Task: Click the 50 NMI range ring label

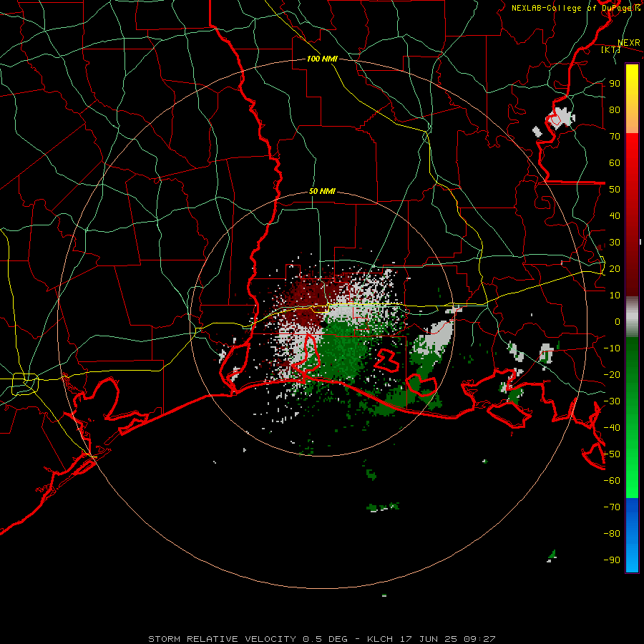Action: coord(322,191)
